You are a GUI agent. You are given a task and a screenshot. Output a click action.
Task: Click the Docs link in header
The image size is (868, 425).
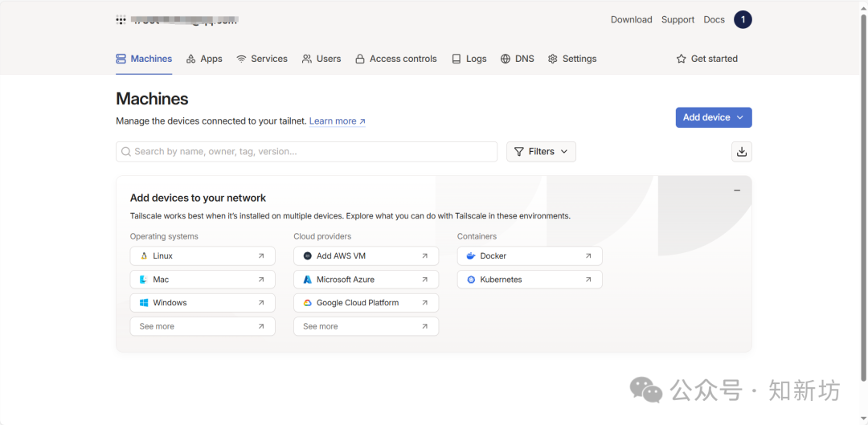click(x=714, y=20)
